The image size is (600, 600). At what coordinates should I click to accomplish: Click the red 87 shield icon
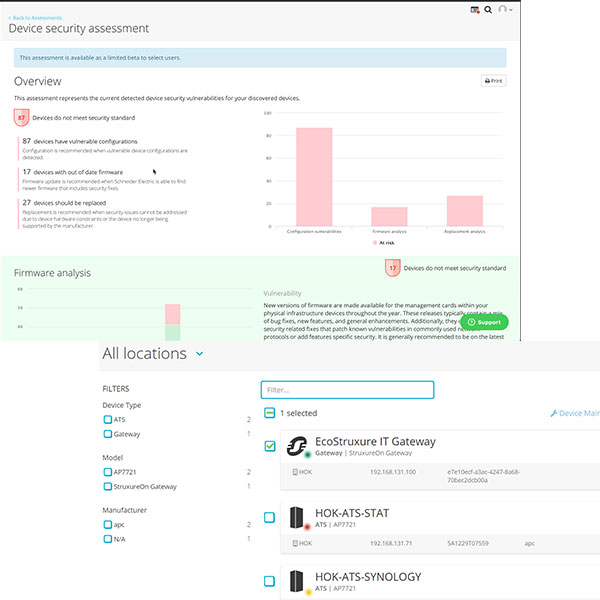tap(21, 117)
